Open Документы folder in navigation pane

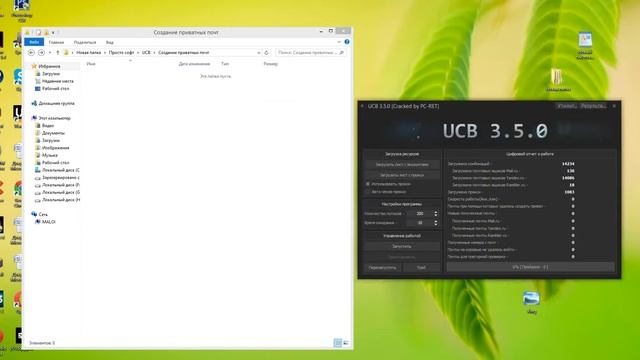pyautogui.click(x=53, y=133)
